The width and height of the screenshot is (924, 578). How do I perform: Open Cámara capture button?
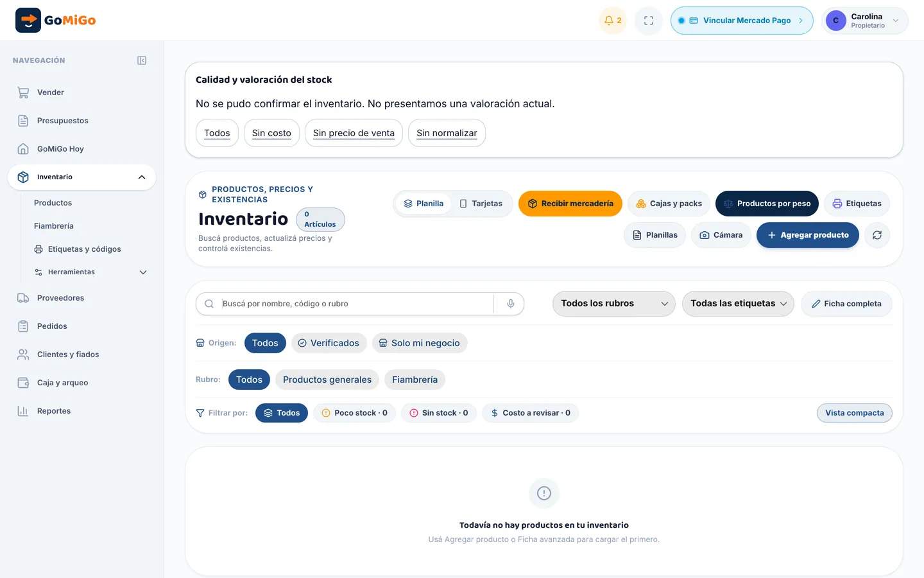[x=721, y=235]
